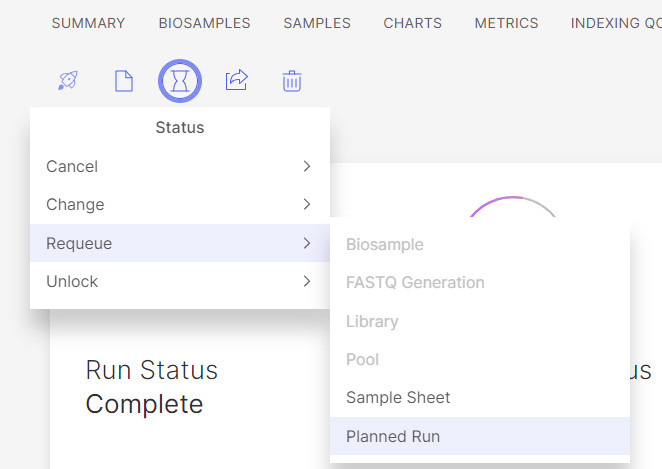
Task: Click the hourglass status icon
Action: pos(180,81)
